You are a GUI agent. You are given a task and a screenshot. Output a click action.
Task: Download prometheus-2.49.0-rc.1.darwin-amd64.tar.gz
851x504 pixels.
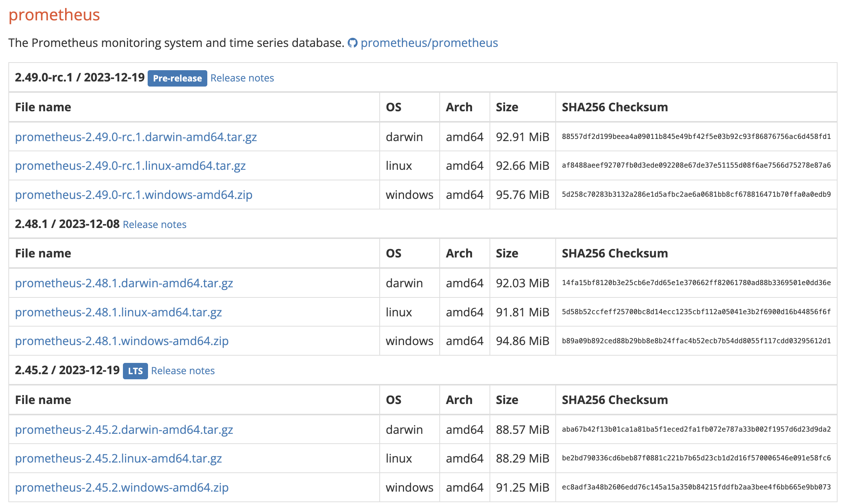click(136, 137)
